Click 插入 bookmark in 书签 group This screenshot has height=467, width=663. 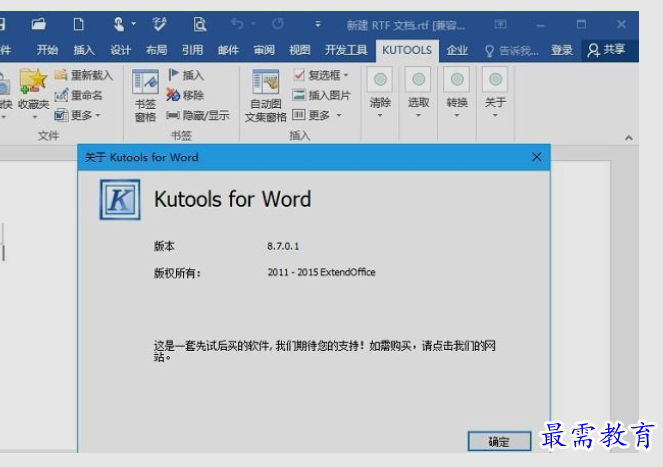[186, 75]
